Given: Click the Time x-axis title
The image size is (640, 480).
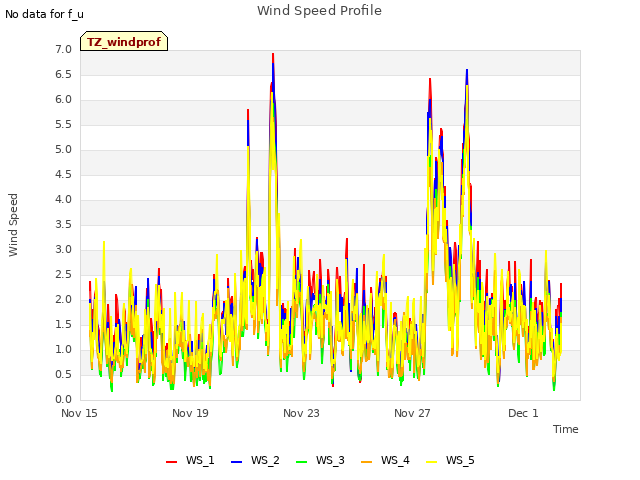Looking at the screenshot, I should 565,429.
